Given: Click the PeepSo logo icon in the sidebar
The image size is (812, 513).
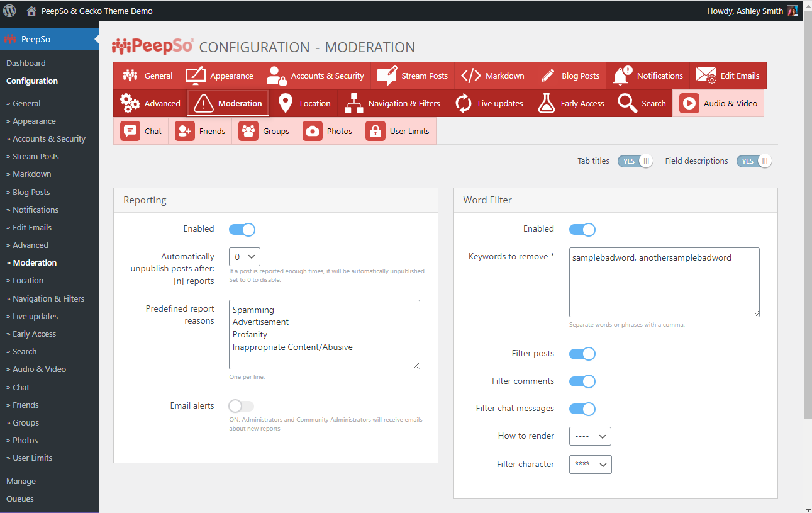Looking at the screenshot, I should click(9, 39).
